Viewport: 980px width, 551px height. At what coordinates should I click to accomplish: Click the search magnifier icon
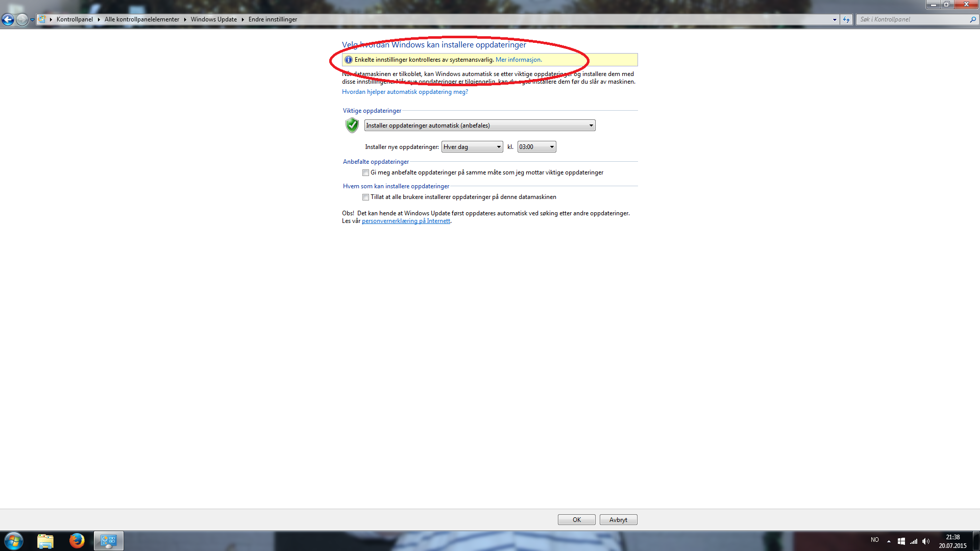click(x=973, y=19)
